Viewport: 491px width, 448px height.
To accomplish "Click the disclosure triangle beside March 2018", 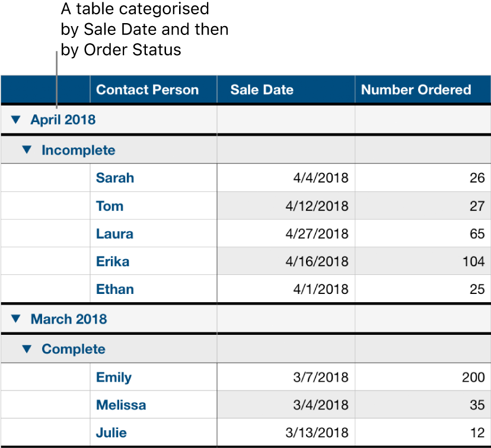I will pos(17,319).
